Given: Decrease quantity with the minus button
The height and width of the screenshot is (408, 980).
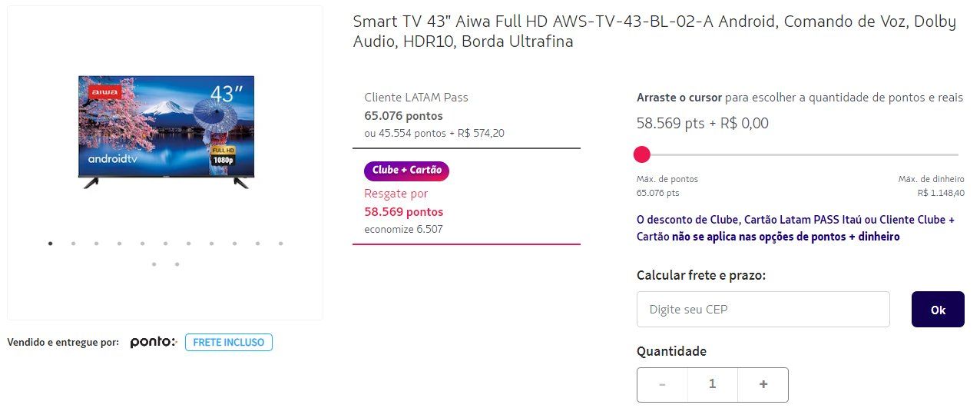Looking at the screenshot, I should (662, 384).
